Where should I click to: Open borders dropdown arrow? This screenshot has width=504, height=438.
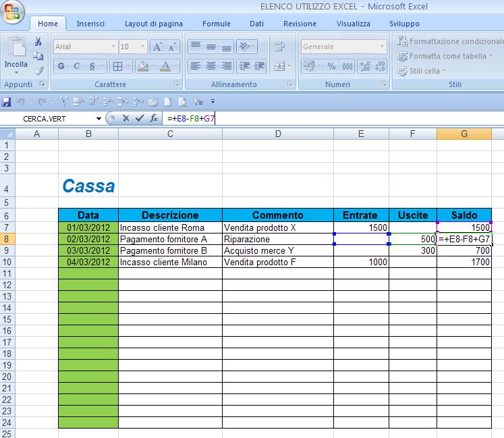tap(128, 66)
